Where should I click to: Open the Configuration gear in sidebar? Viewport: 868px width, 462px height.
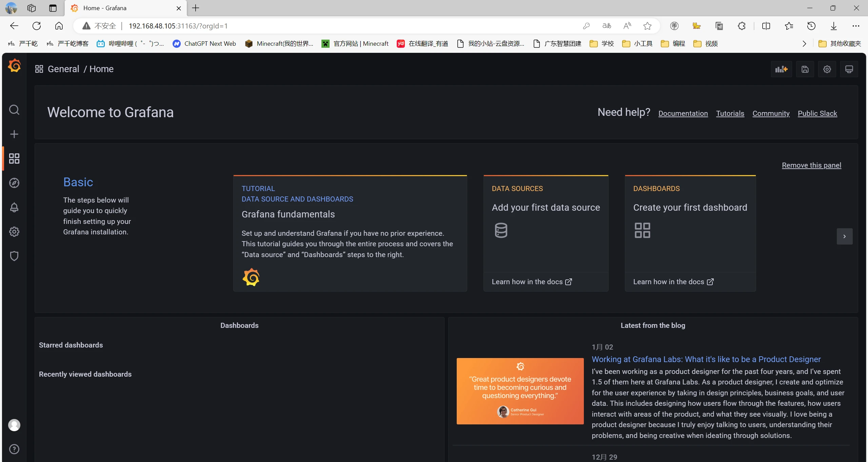(14, 232)
